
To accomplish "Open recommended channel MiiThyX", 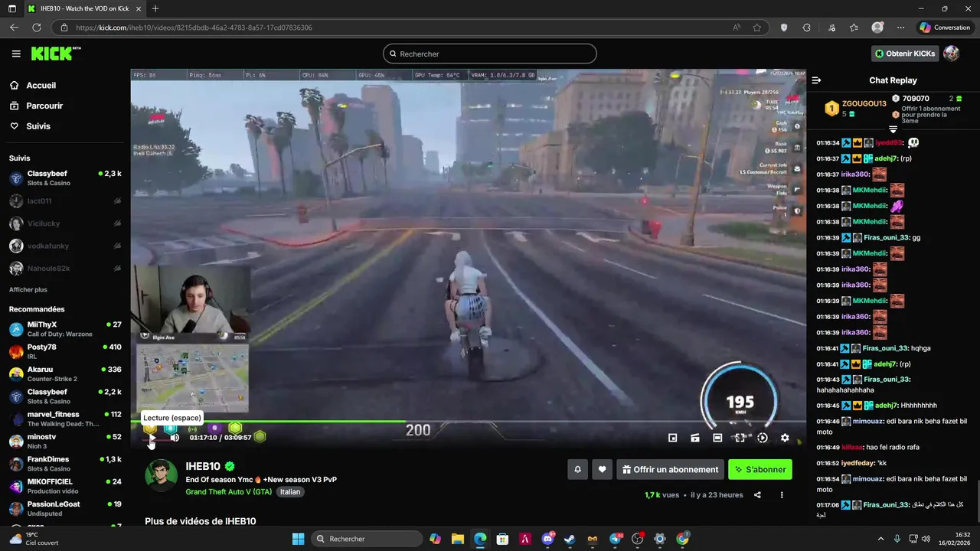I will coord(65,329).
